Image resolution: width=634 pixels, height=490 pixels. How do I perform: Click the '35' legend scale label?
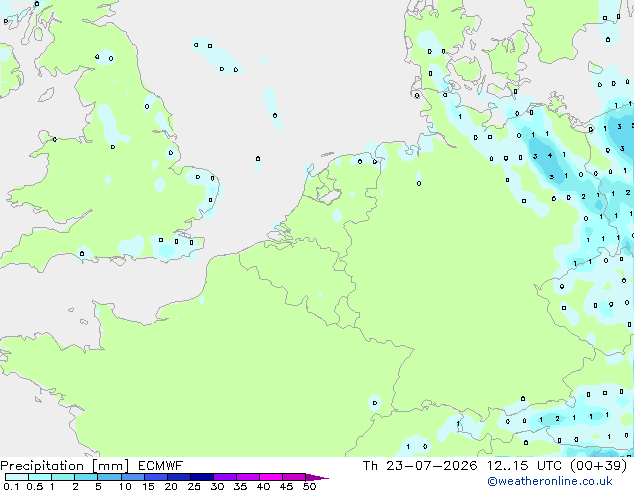pos(240,486)
